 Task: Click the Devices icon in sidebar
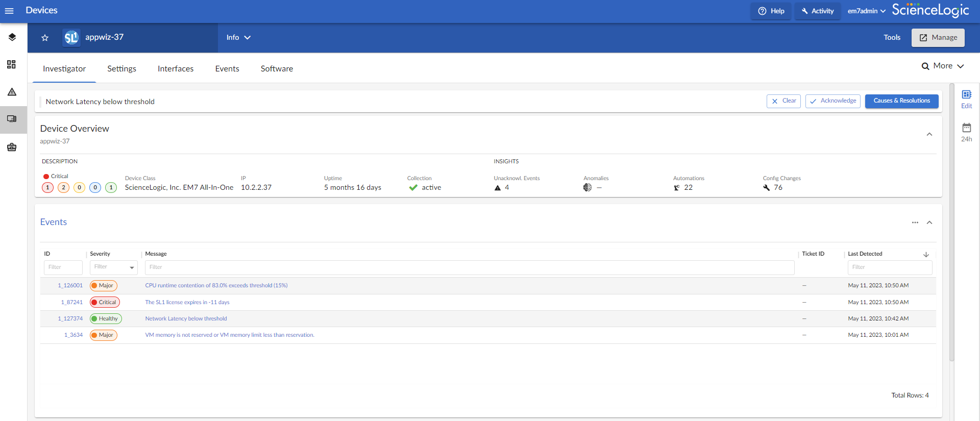click(x=12, y=119)
